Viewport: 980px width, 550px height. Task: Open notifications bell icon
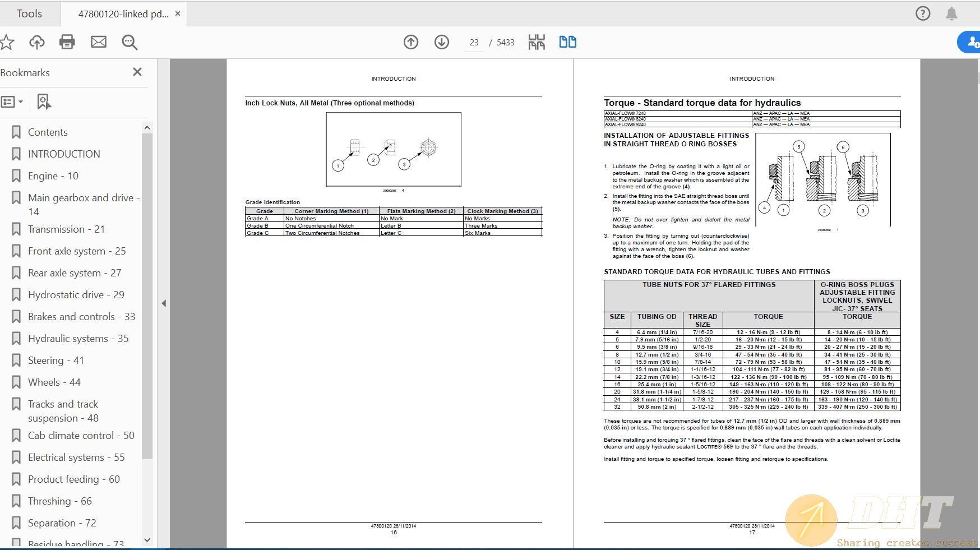[951, 13]
